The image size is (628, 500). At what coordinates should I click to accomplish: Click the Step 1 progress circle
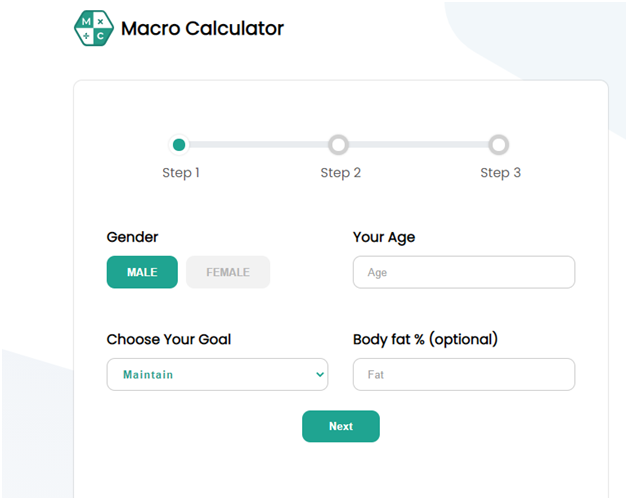[179, 145]
